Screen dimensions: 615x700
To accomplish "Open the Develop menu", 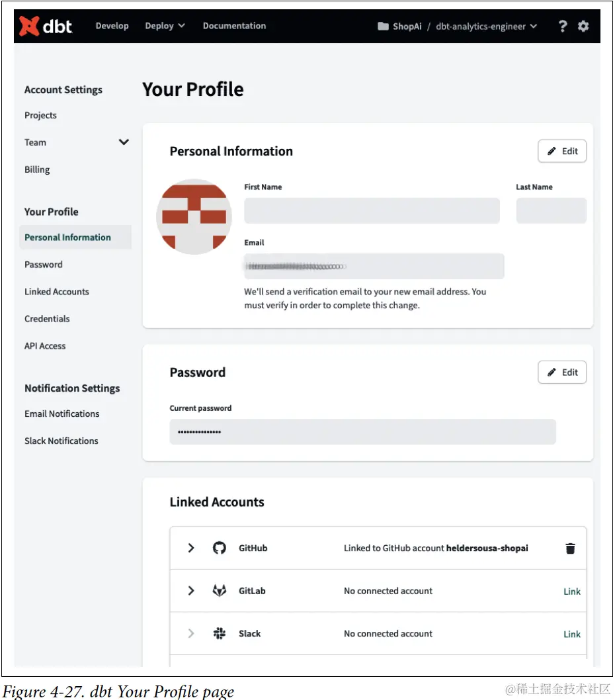I will click(x=112, y=26).
